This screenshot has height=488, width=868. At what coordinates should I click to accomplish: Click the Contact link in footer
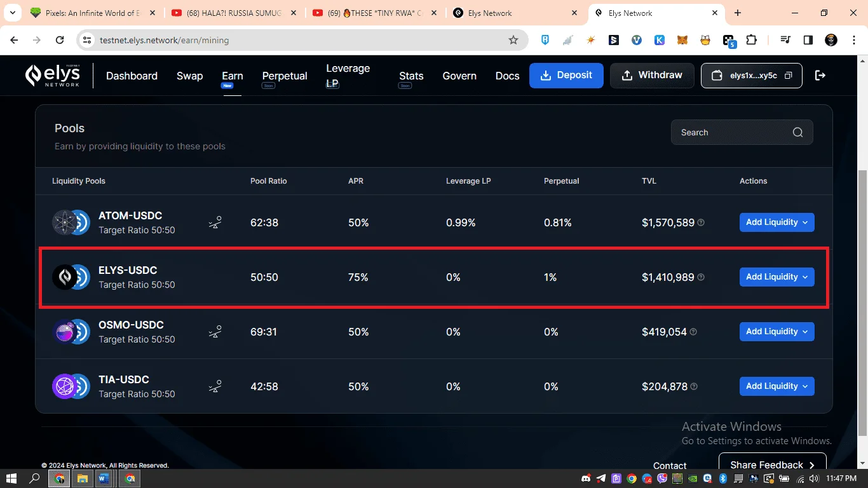(670, 465)
